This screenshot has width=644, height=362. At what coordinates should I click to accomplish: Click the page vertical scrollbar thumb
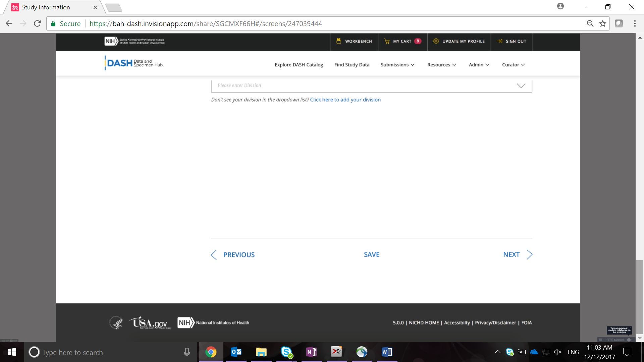(x=640, y=297)
